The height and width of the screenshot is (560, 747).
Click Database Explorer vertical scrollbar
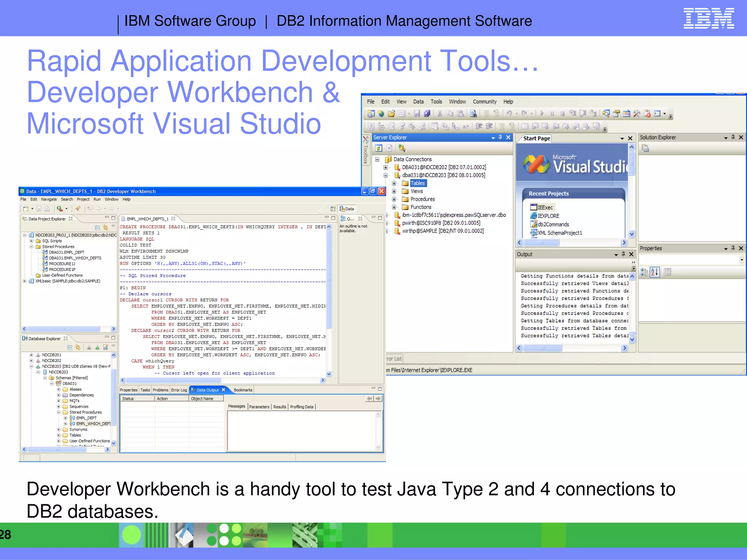click(x=113, y=399)
